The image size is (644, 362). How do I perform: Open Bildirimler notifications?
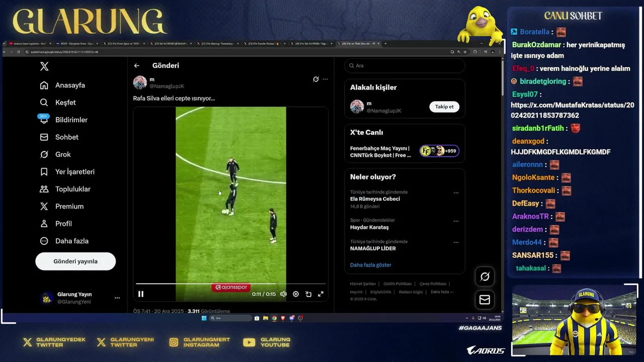[63, 120]
